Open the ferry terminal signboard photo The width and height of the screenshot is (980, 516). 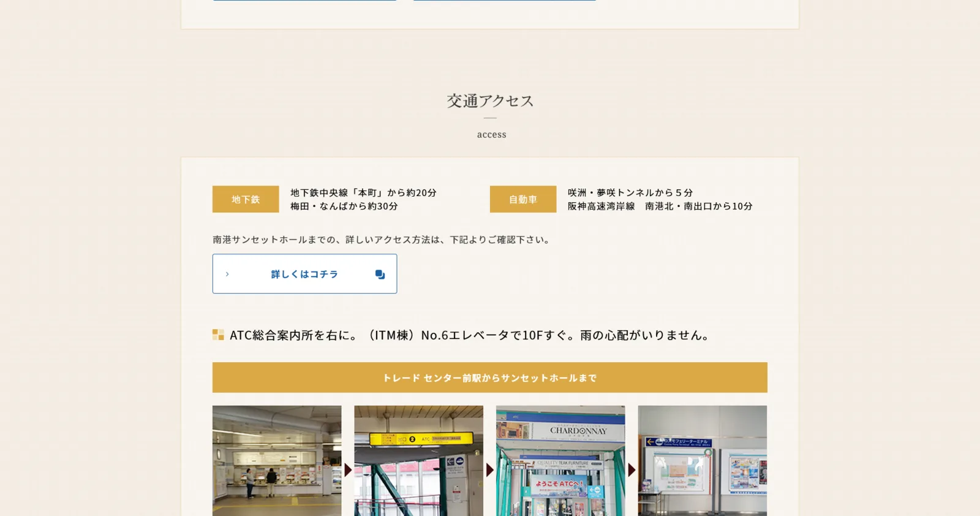coord(703,461)
